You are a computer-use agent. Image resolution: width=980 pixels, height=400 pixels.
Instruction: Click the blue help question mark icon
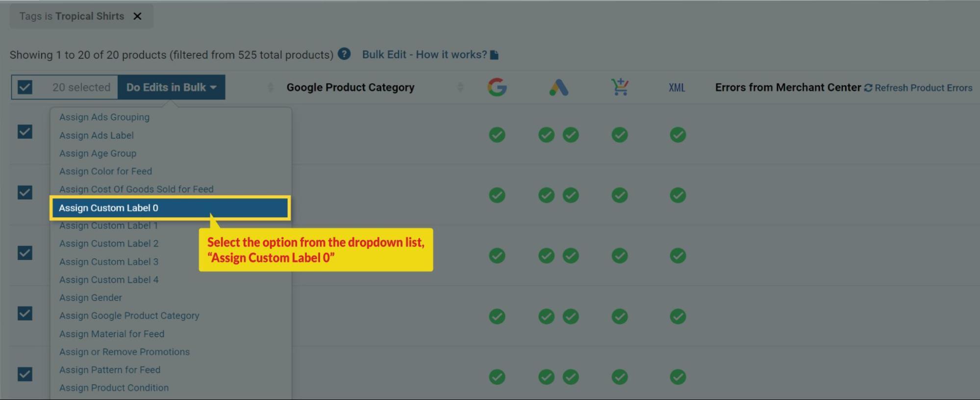click(344, 54)
